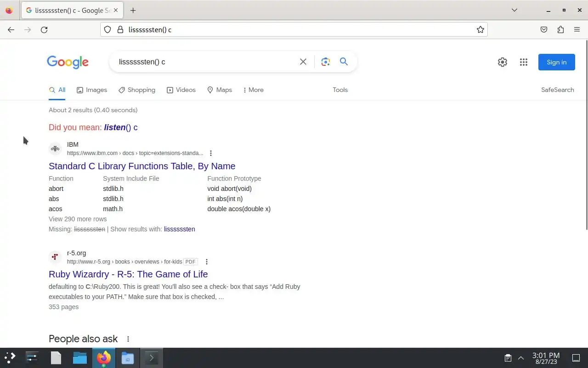Click the '353 pages' text
This screenshot has width=588, height=368.
point(63,307)
